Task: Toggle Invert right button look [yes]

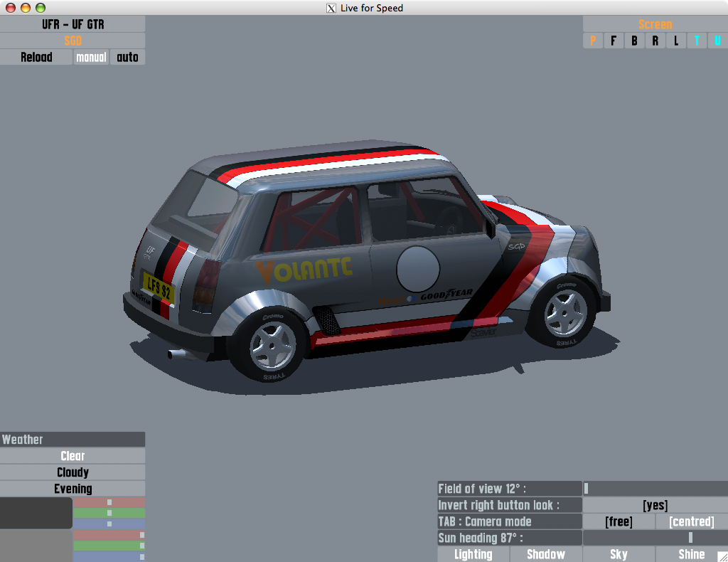Action: 655,505
